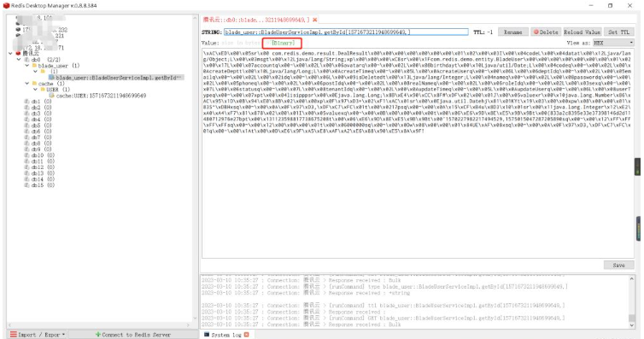Click the log panel vertical scrollbar

click(x=632, y=301)
